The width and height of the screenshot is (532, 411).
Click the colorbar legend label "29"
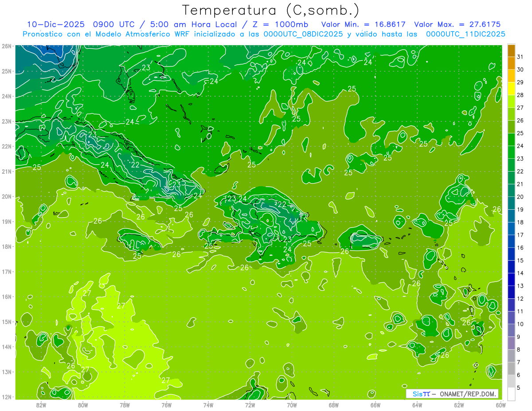tap(520, 82)
